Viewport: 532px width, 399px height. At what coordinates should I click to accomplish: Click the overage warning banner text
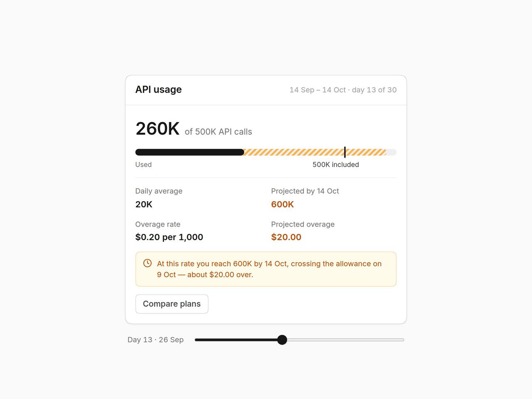pos(269,269)
